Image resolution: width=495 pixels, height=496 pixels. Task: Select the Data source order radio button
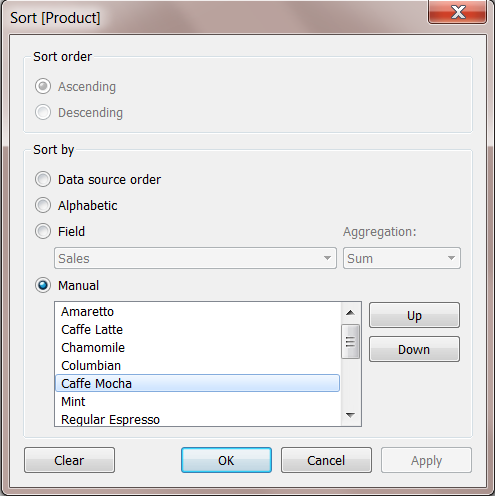click(x=43, y=179)
